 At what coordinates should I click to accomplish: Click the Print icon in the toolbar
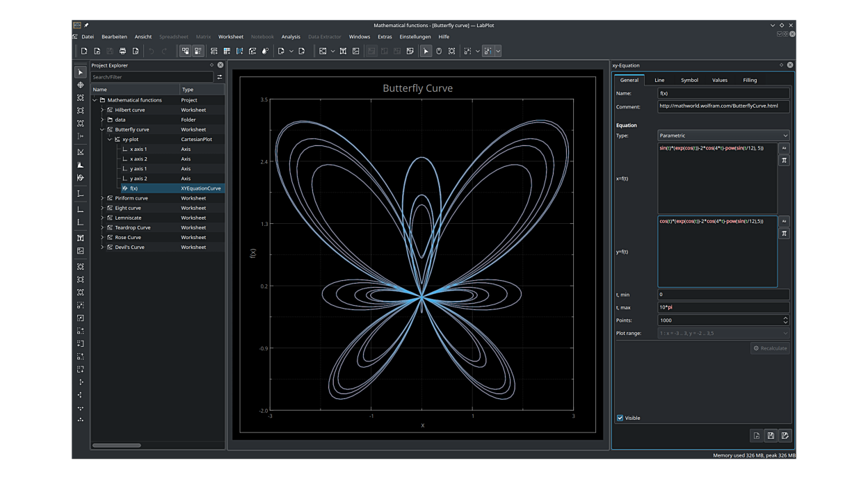pyautogui.click(x=122, y=51)
